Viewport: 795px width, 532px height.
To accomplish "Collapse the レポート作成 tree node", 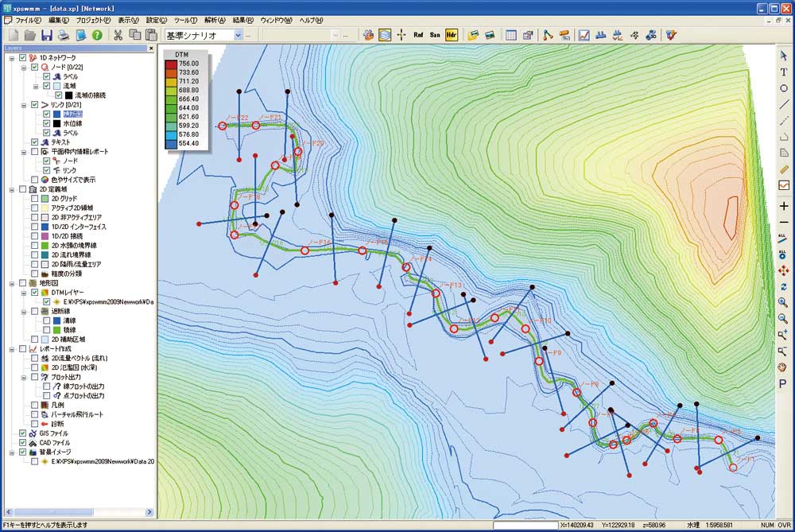I will point(12,349).
